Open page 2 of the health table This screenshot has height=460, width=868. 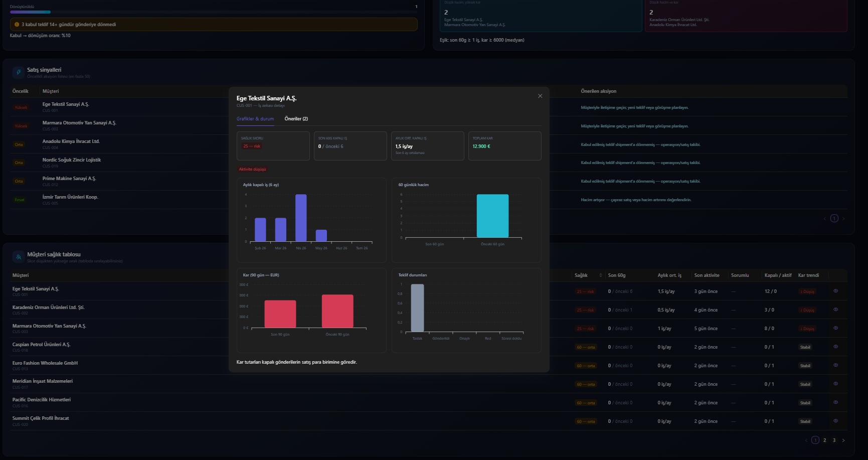824,440
